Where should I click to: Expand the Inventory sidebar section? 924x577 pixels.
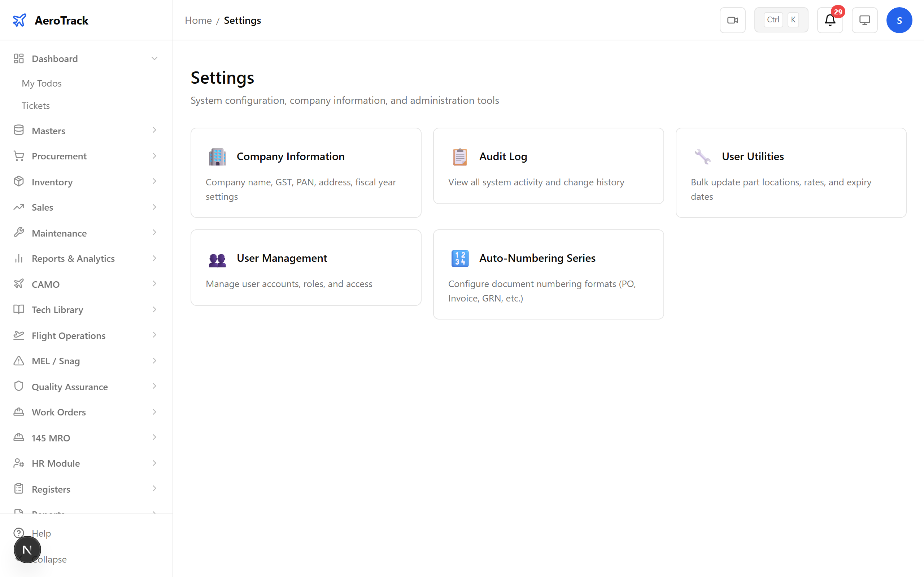tap(154, 182)
